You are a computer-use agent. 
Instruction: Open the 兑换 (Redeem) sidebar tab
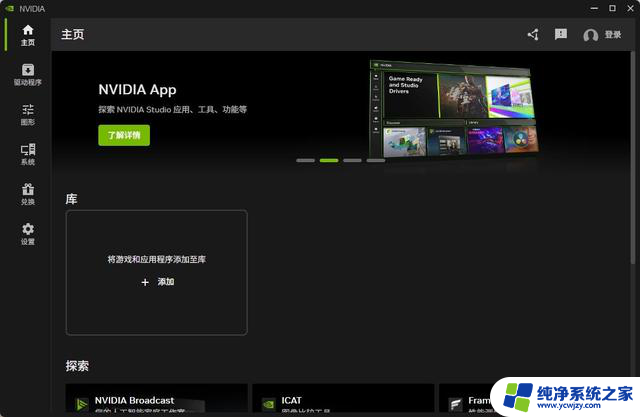click(28, 194)
